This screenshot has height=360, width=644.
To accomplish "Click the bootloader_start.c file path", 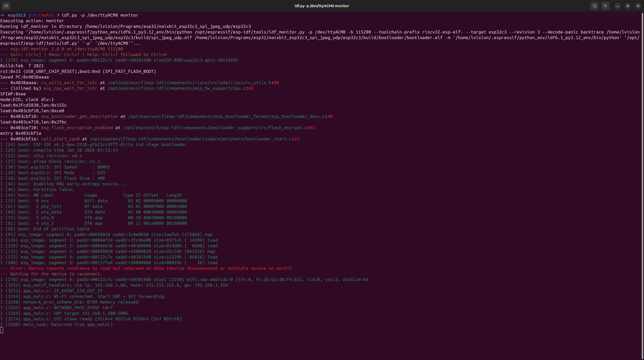I will [191, 139].
